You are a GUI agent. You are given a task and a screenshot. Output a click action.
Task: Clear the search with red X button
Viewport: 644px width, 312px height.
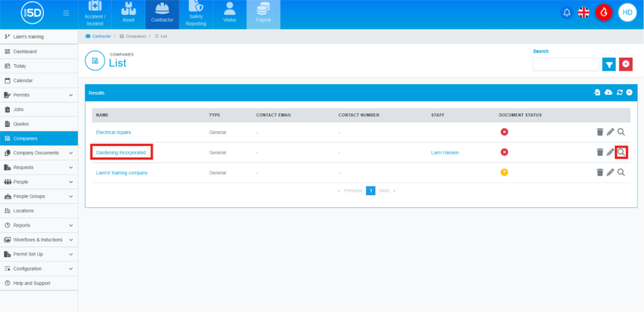(x=625, y=64)
